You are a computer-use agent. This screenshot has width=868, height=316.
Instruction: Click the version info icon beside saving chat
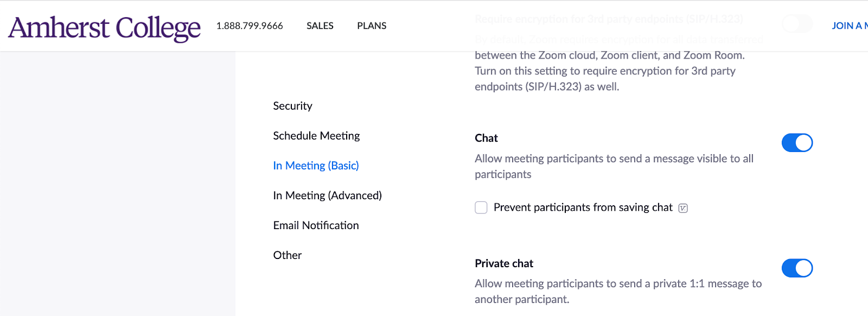[x=683, y=208]
